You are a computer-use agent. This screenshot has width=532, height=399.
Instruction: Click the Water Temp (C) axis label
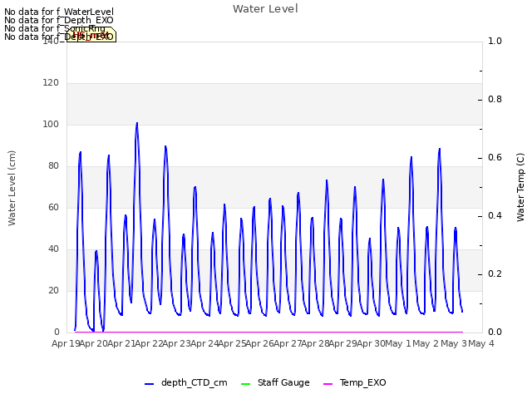tap(520, 187)
